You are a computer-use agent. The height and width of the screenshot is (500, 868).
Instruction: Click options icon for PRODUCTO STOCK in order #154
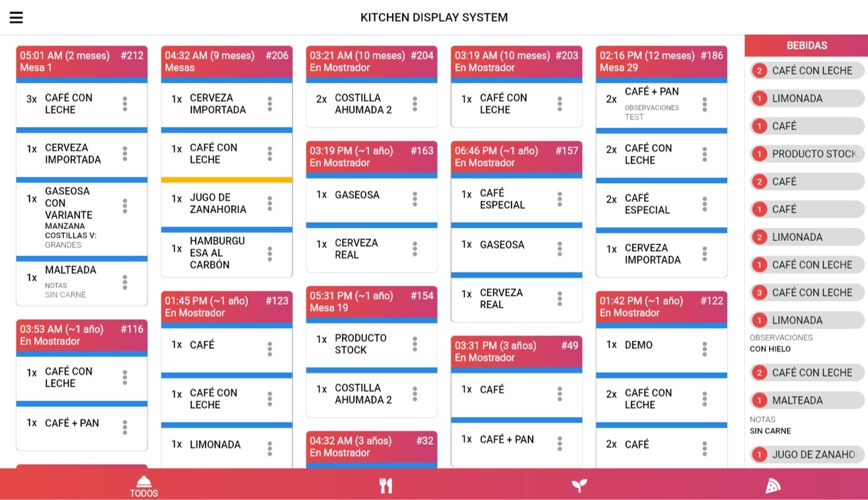414,343
